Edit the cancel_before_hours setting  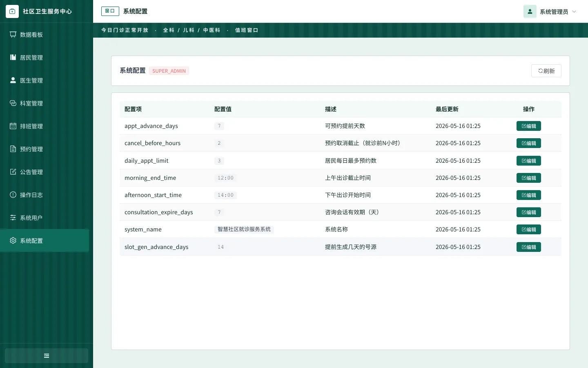(x=529, y=143)
